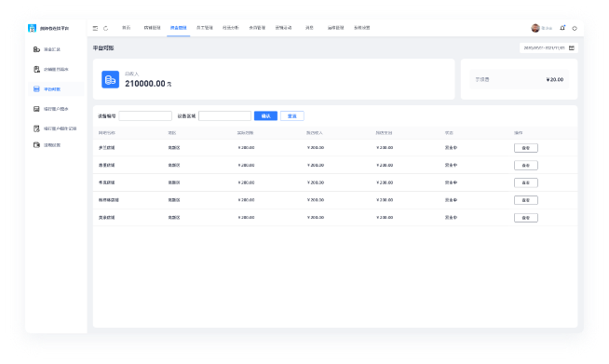Click the blue coins total income icon

(x=110, y=80)
